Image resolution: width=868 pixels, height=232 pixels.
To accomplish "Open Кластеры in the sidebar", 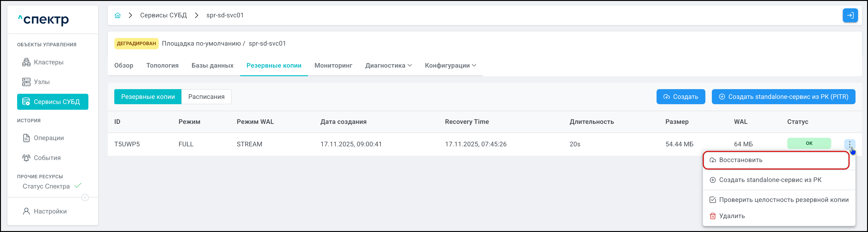I will coord(48,62).
